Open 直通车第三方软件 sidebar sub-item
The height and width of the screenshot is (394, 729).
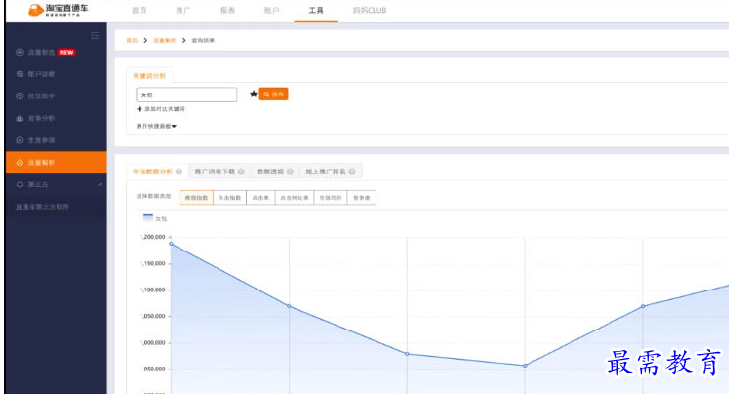(42, 207)
